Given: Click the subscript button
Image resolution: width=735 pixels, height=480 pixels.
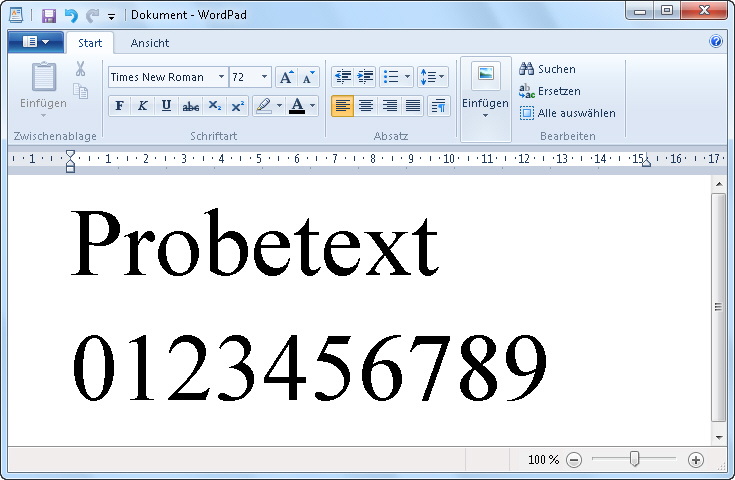Looking at the screenshot, I should click(214, 106).
